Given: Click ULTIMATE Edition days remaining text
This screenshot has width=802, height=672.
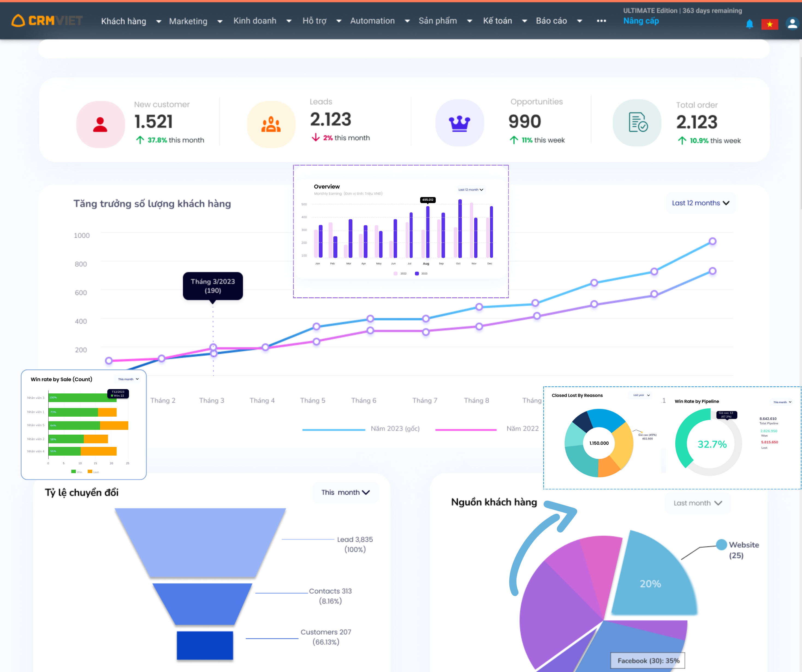Looking at the screenshot, I should click(x=682, y=11).
